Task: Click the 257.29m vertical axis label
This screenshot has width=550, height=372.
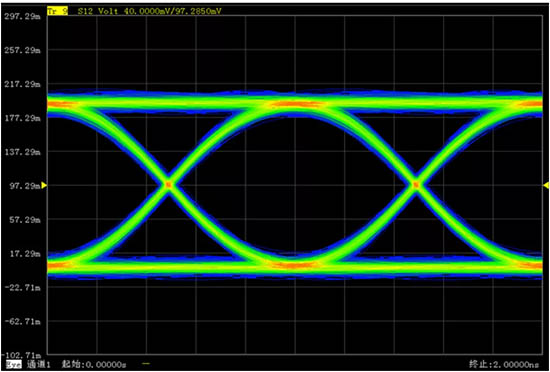Action: (22, 50)
